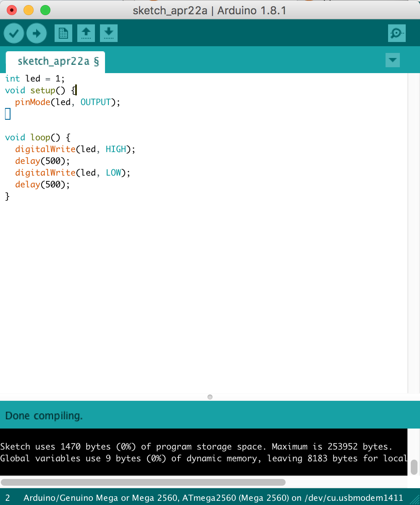Screen dimensions: 420x505
Task: Close the Arduino window with red button
Action: point(12,10)
